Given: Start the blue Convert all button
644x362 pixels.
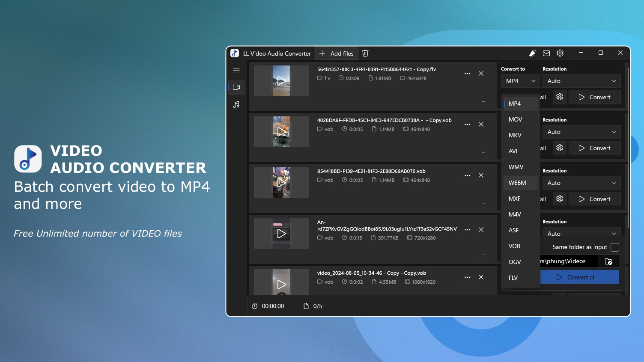Looking at the screenshot, I should [x=580, y=277].
